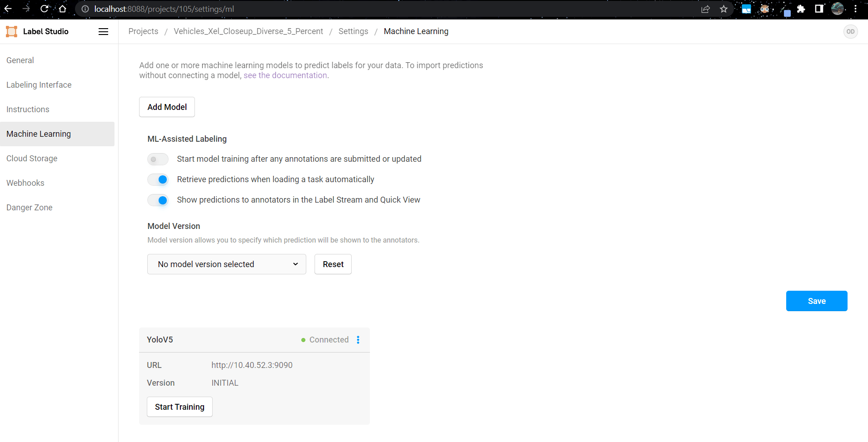Turn off showing predictions to annotators
Image resolution: width=868 pixels, height=442 pixels.
(158, 200)
